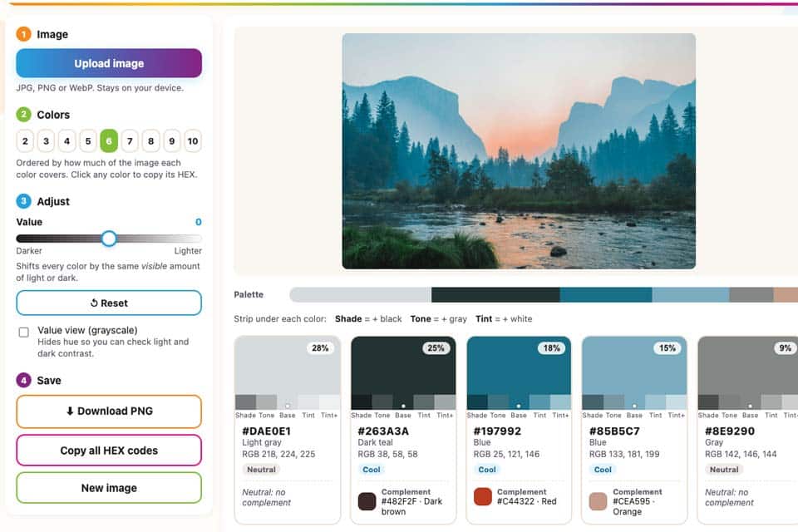Screen dimensions: 798x532
Task: Click Shade strip cell under #DAE0E1
Action: coord(245,402)
